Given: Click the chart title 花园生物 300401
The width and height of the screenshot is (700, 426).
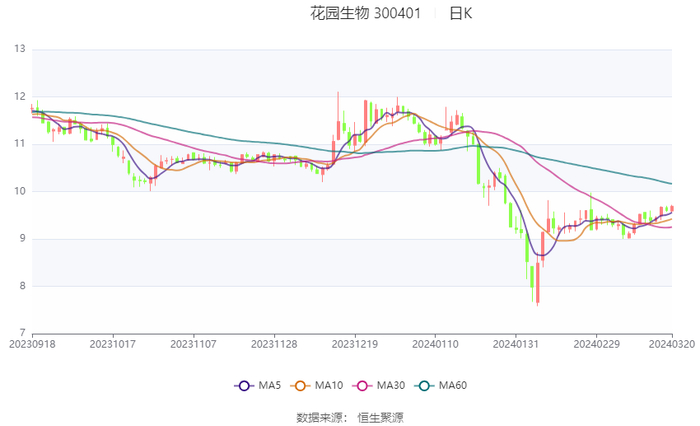Looking at the screenshot, I should 365,14.
